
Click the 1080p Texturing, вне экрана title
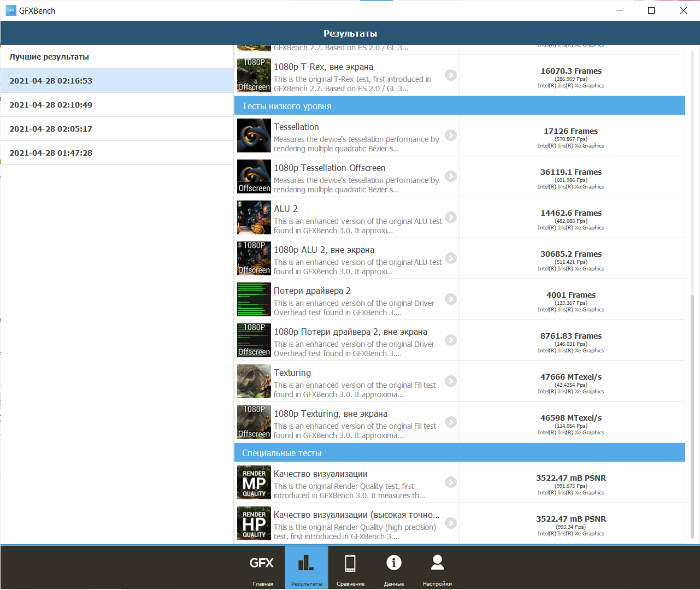(x=331, y=414)
